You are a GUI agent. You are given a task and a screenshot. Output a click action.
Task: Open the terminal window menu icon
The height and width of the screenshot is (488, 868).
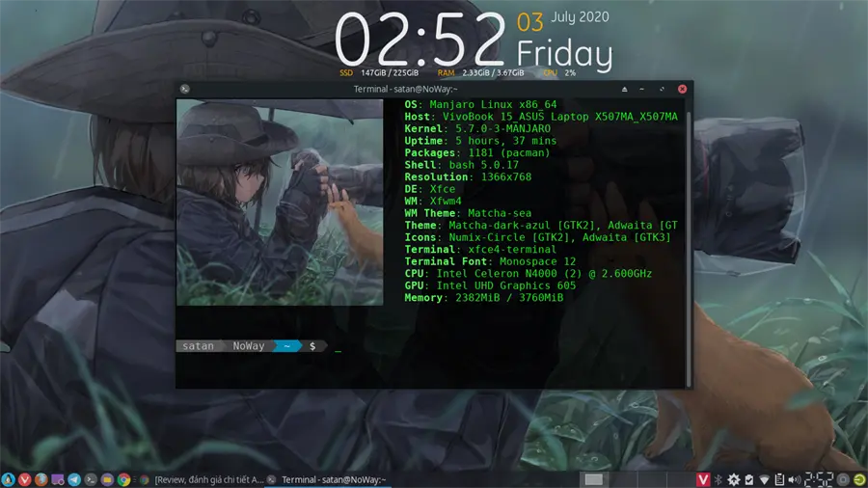(185, 89)
